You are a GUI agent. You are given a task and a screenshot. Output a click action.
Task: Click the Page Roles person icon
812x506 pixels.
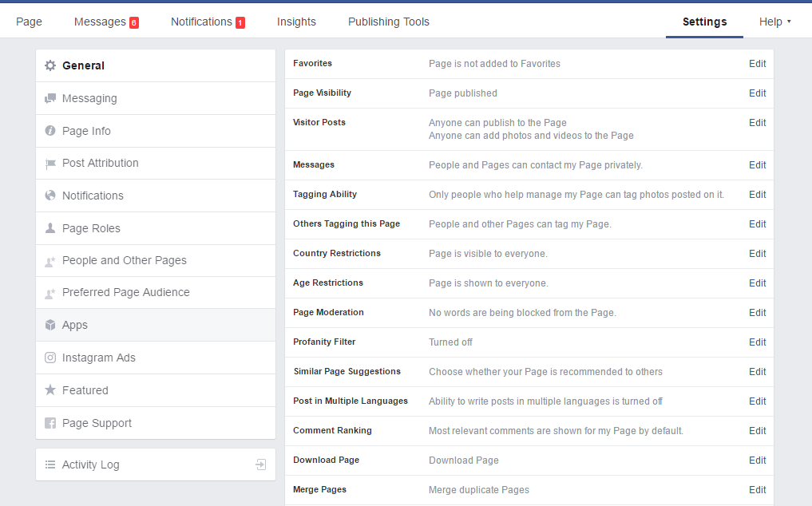coord(50,228)
